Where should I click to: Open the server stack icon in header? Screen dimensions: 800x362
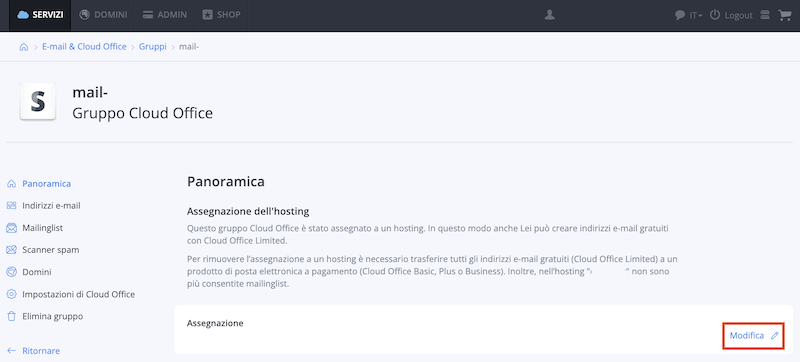765,15
